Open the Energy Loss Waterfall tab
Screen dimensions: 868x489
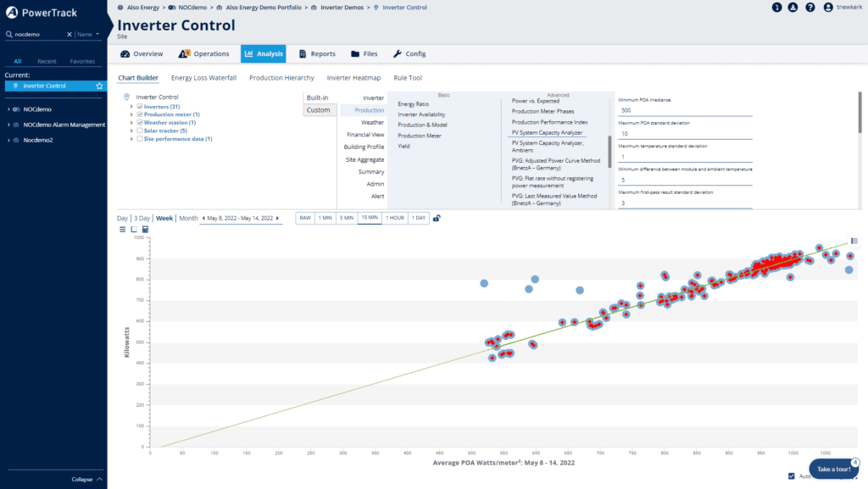pos(203,78)
